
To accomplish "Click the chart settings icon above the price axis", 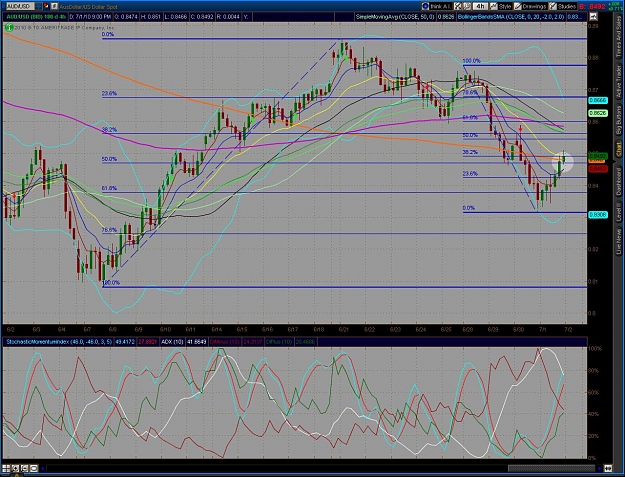I will [x=593, y=16].
